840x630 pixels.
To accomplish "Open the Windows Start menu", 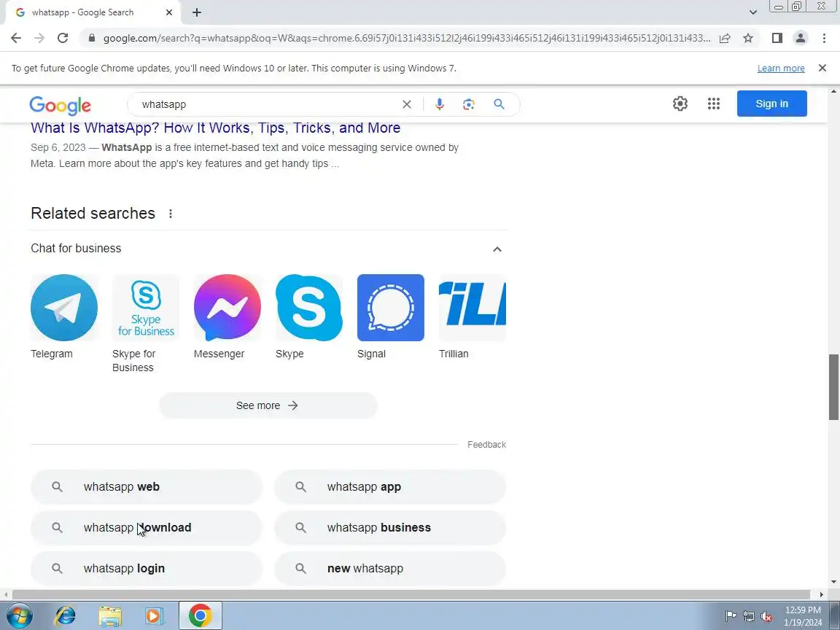I will coord(20,615).
